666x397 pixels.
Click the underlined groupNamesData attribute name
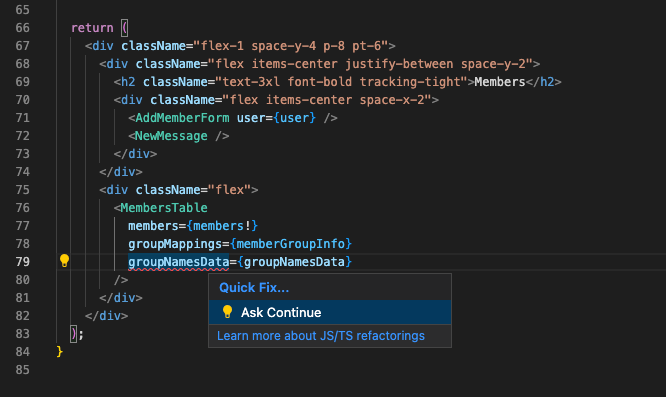(x=179, y=262)
